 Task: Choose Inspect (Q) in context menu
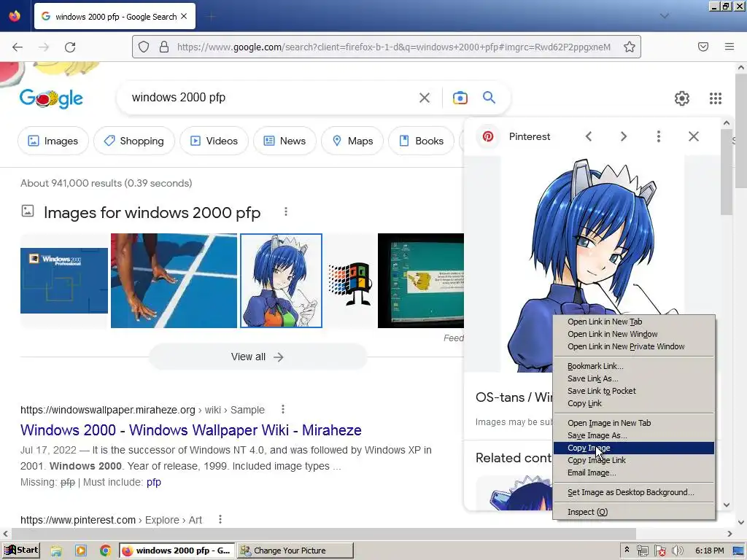pyautogui.click(x=634, y=511)
